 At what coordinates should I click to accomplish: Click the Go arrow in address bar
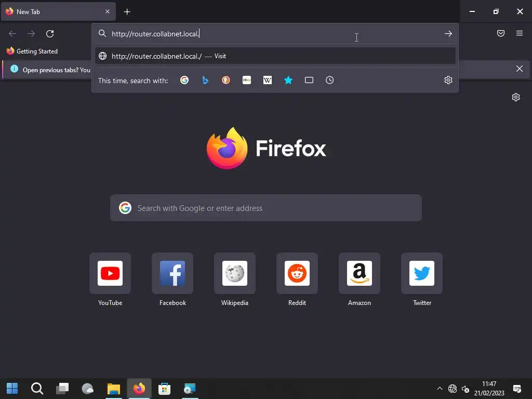[448, 34]
